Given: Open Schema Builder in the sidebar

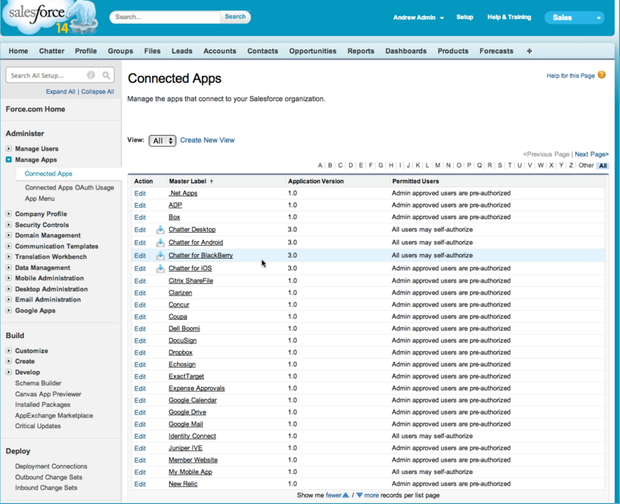Looking at the screenshot, I should [38, 383].
